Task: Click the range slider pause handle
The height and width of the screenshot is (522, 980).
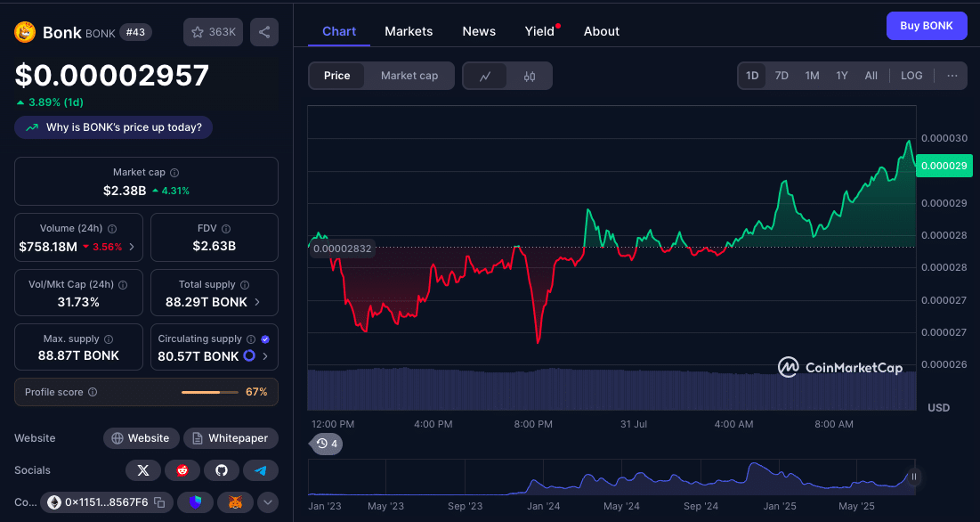Action: coord(914,477)
